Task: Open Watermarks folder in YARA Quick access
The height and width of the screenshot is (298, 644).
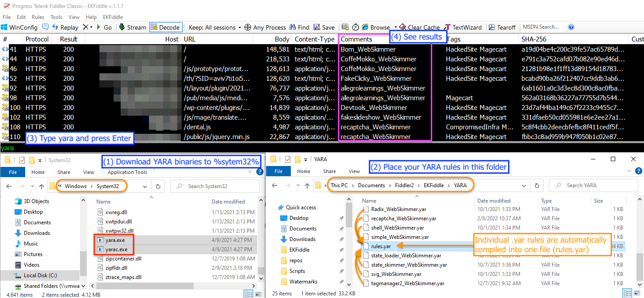Action: tap(303, 282)
